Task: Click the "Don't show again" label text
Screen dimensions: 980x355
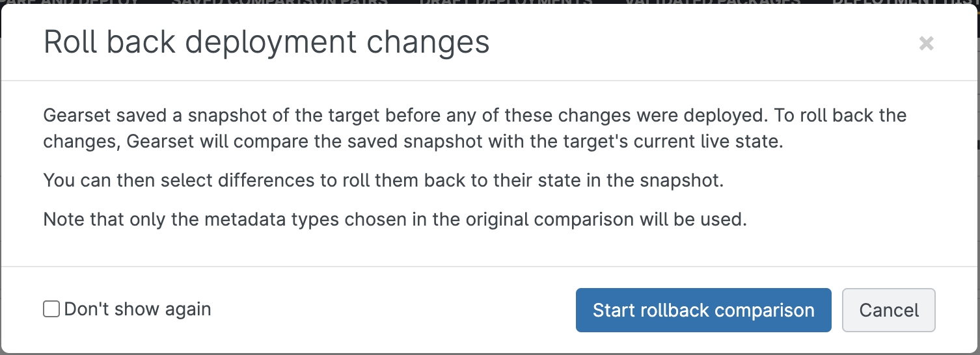Action: 137,309
